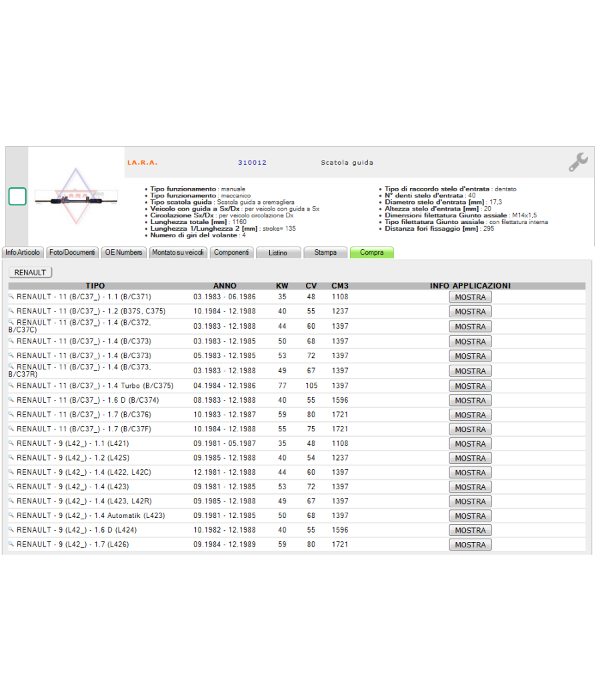Click MOSTRA for Renault 11 1.1 (B/C371)

(470, 297)
